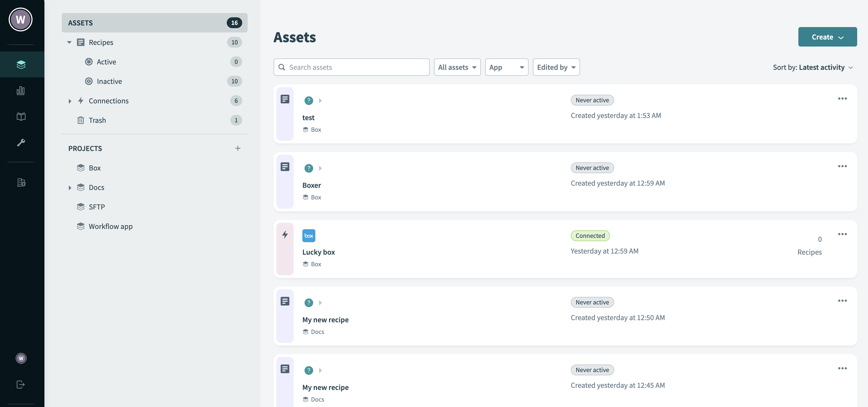Open the Edited by filter dropdown

click(556, 67)
